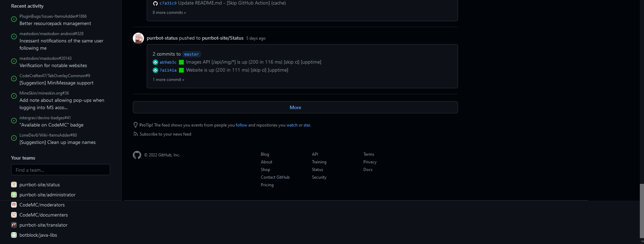
Task: Open the master branch label
Action: (x=191, y=54)
